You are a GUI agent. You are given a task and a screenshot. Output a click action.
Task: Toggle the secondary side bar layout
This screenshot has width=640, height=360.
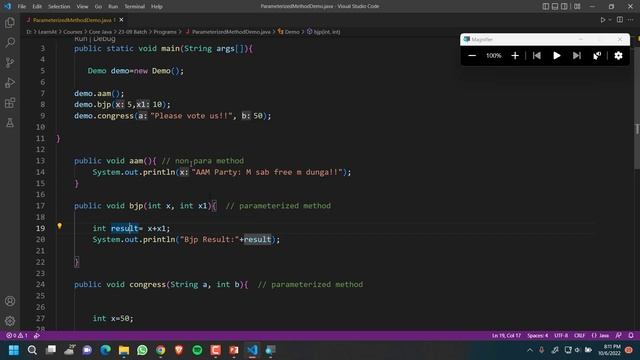pos(564,6)
